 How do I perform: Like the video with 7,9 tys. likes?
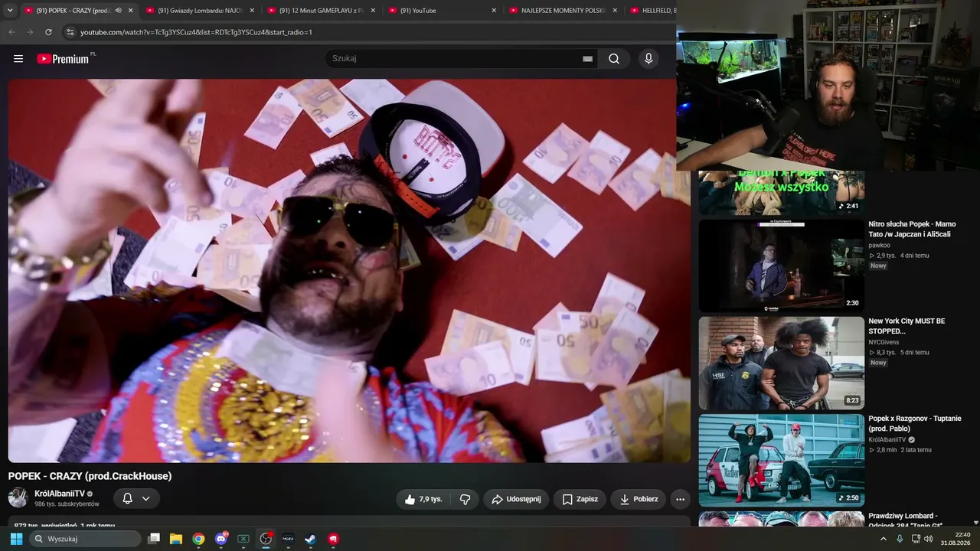(x=423, y=499)
